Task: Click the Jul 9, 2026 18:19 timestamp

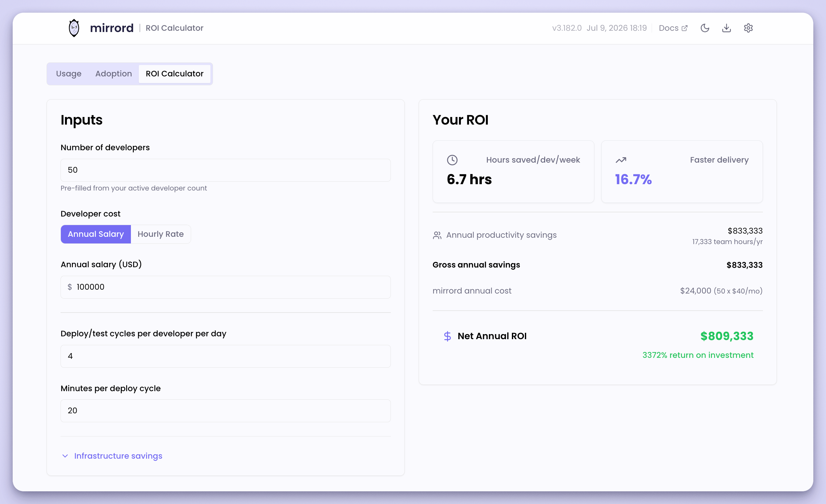Action: (616, 28)
